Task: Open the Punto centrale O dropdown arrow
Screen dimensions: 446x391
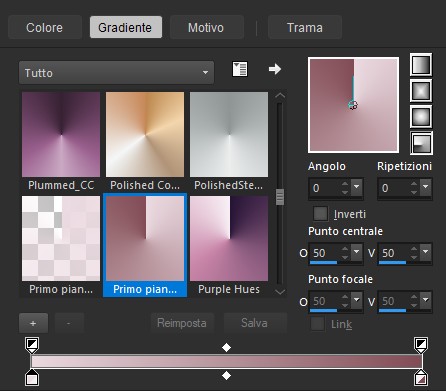Action: click(x=356, y=252)
